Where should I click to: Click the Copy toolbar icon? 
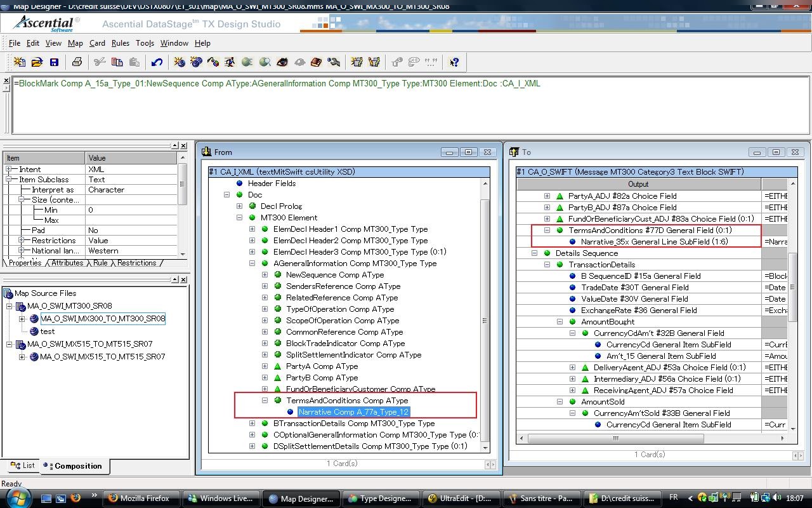117,62
